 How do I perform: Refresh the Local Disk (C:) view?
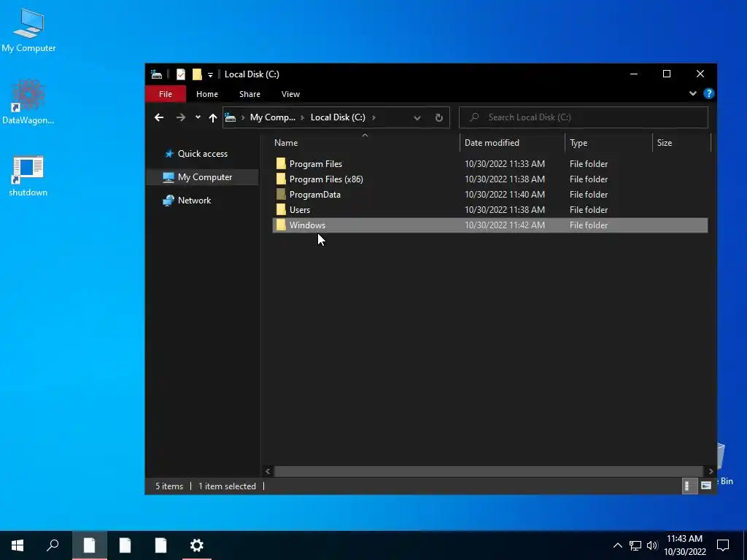(x=438, y=117)
